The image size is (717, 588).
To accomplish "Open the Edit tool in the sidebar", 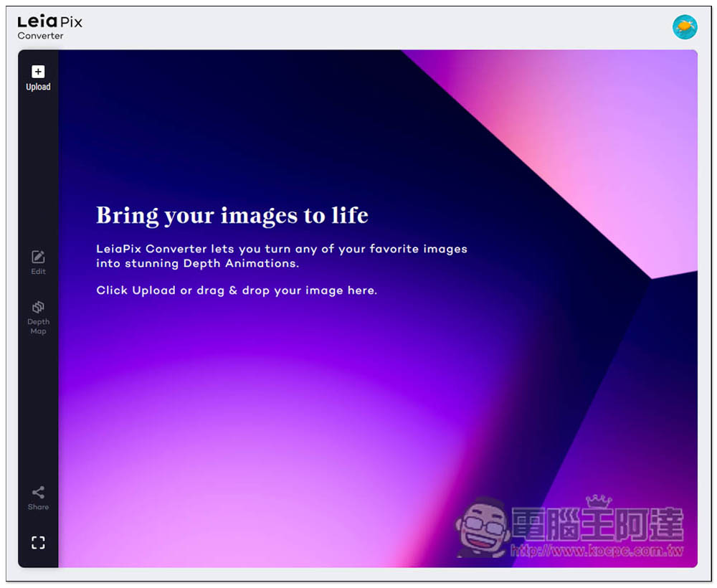I will pos(38,262).
